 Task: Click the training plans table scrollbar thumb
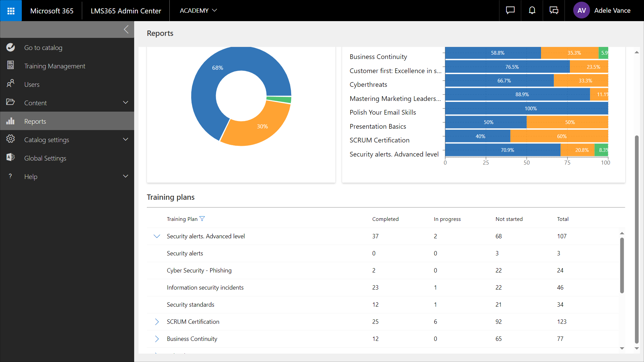(622, 265)
